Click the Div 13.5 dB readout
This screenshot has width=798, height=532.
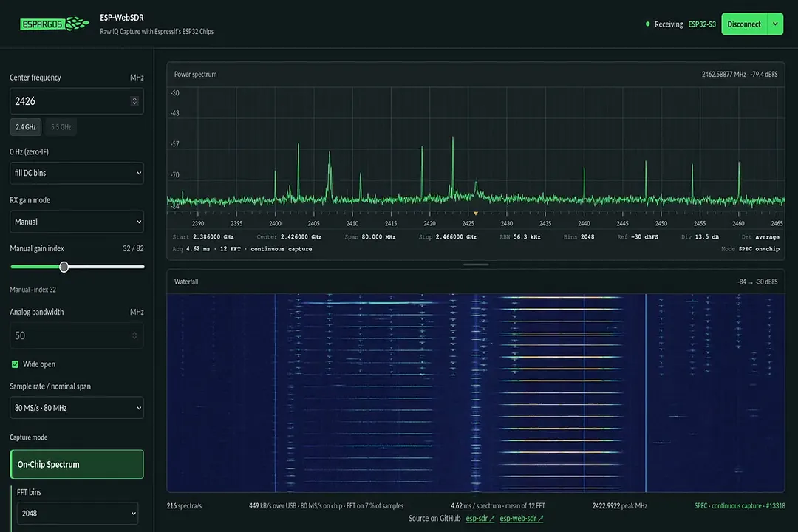point(700,236)
